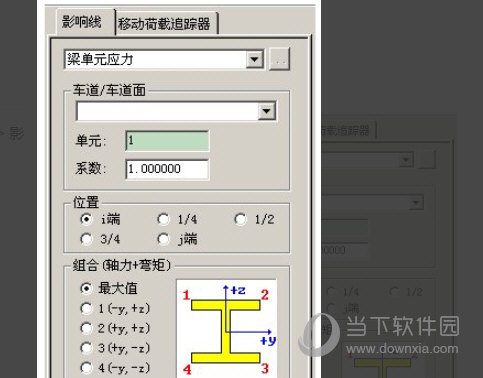Click the 单元 input field
483x378 pixels.
click(167, 141)
